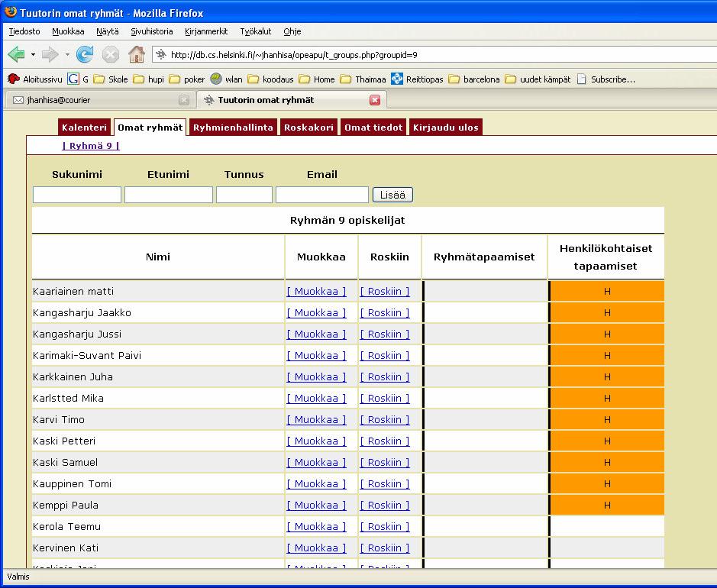The height and width of the screenshot is (588, 717).
Task: Open the hupi bookmark folder
Action: pyautogui.click(x=148, y=79)
